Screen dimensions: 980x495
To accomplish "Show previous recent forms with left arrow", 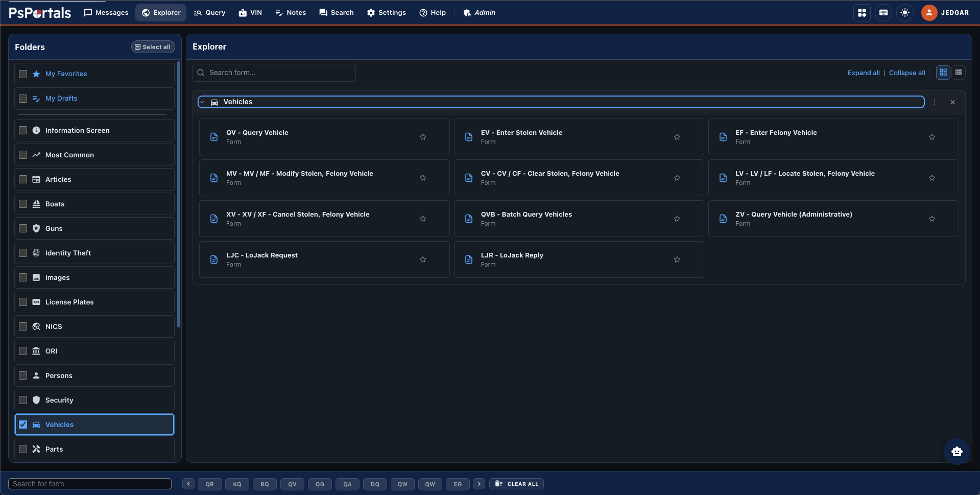I will [x=188, y=484].
